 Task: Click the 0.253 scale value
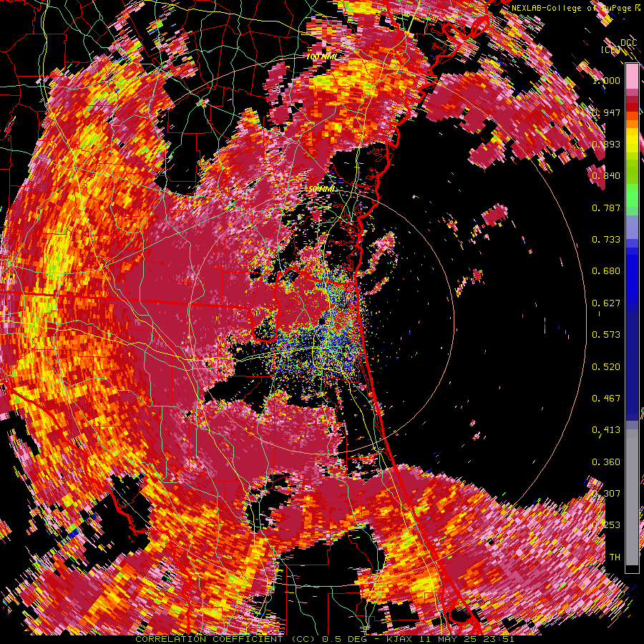(606, 525)
